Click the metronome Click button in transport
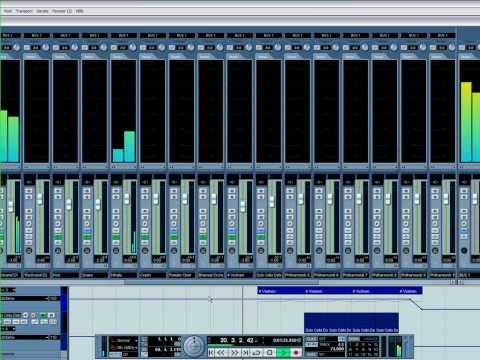Viewport: 480px width, 360px height. (x=311, y=339)
